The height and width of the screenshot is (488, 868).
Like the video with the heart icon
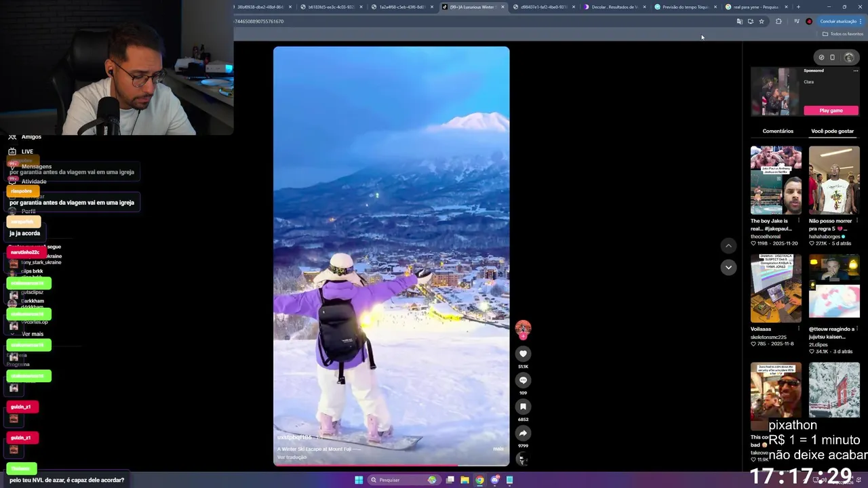(523, 354)
